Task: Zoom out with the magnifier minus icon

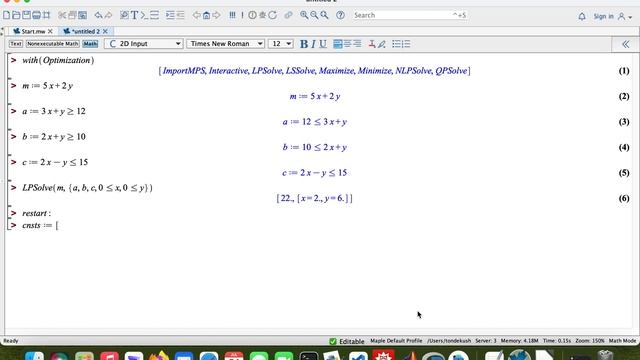Action: (x=314, y=15)
